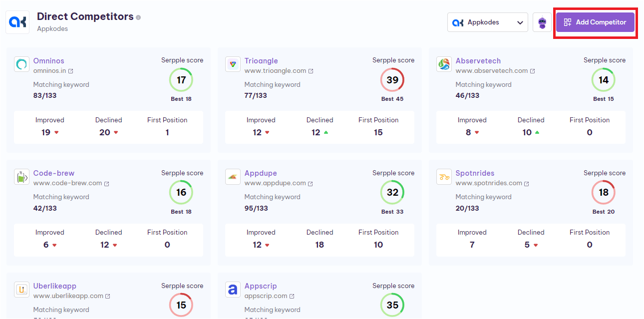Click Appdupe Best 33 label

[x=392, y=212]
